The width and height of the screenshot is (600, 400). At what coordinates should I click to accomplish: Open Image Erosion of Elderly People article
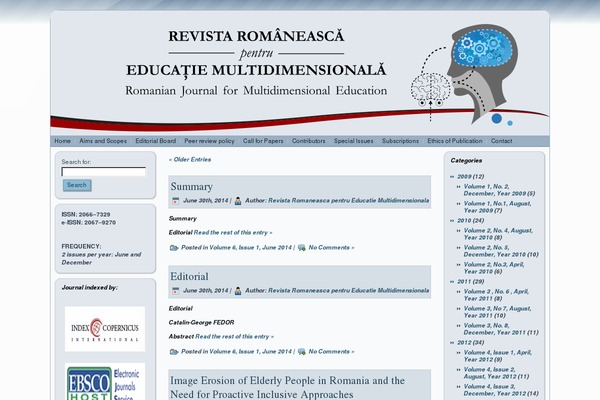click(x=287, y=387)
